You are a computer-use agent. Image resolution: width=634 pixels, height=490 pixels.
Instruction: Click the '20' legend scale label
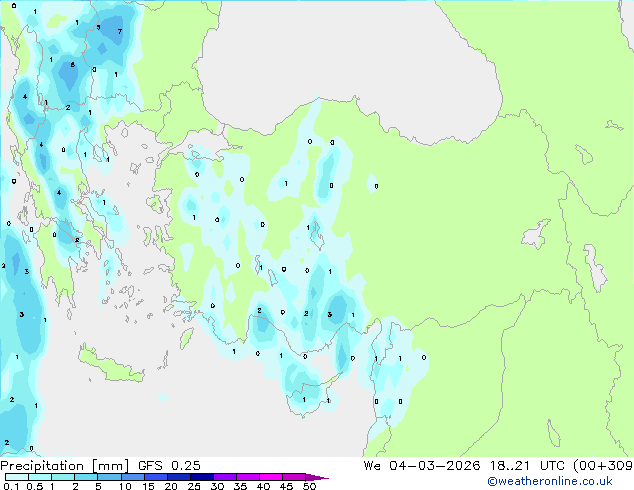[x=171, y=486]
